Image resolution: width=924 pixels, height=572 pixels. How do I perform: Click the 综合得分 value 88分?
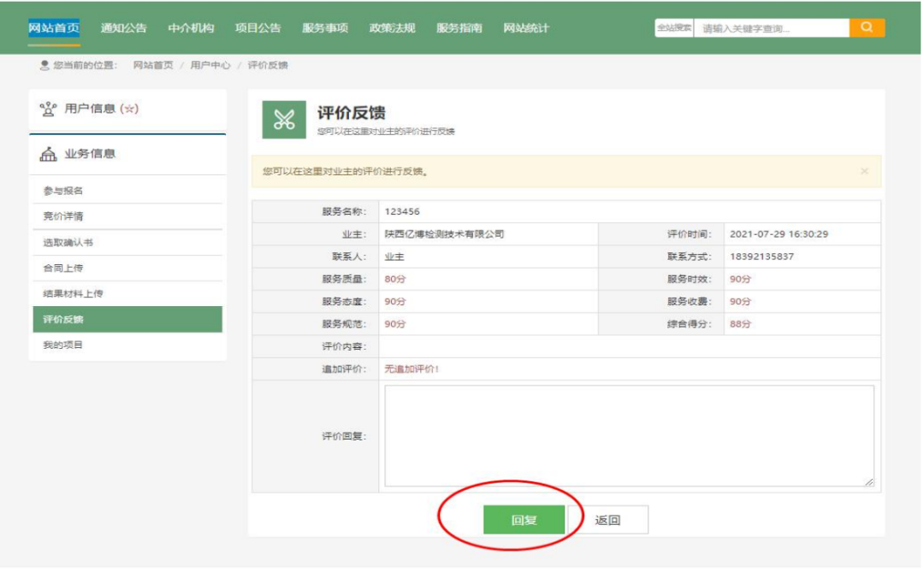tap(740, 323)
